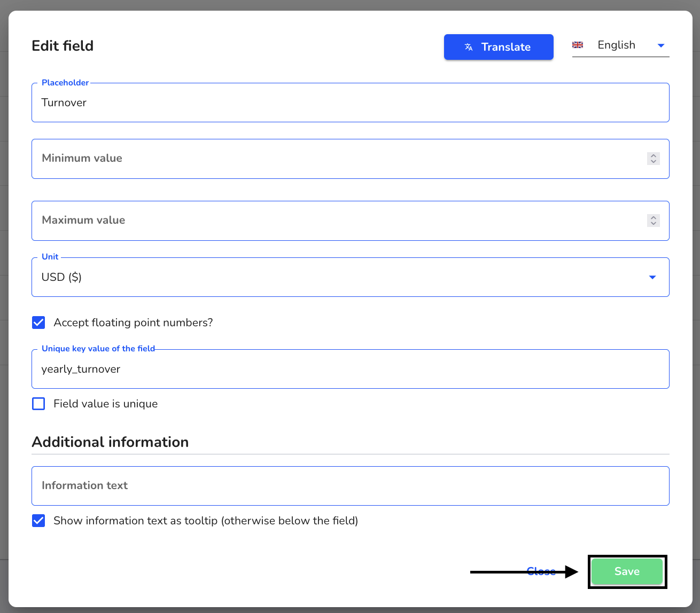This screenshot has height=613, width=700.
Task: Click the Information text input
Action: (351, 486)
